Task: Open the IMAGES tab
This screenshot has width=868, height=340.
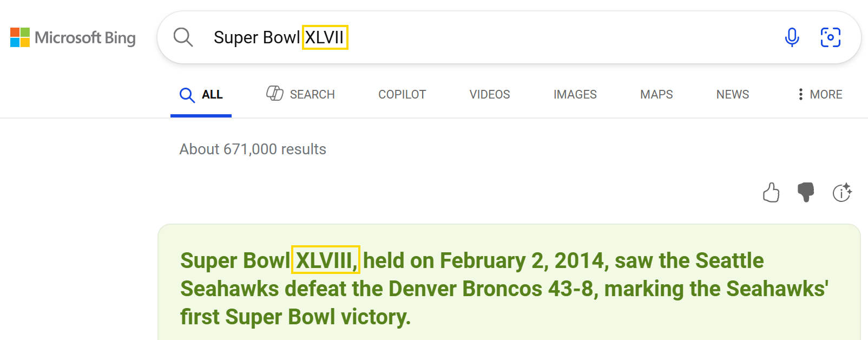Action: (575, 94)
